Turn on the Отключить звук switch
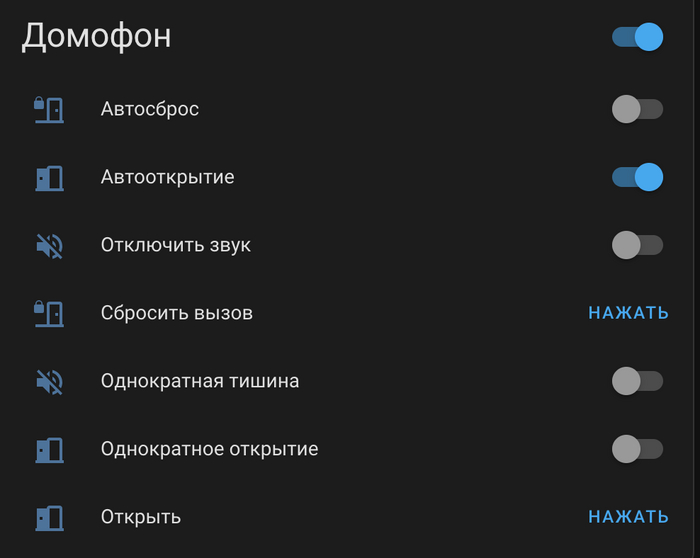 (638, 245)
